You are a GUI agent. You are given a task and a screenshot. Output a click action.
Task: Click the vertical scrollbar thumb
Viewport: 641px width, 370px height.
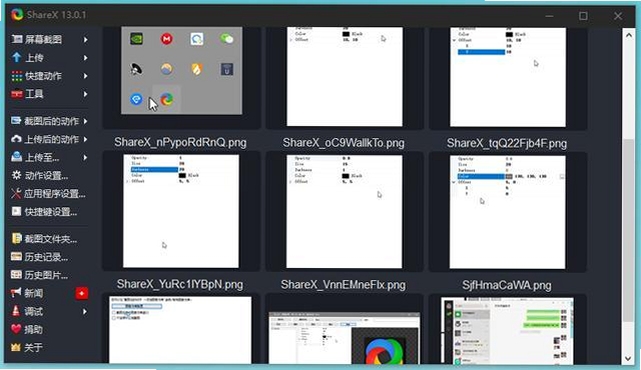pyautogui.click(x=628, y=230)
